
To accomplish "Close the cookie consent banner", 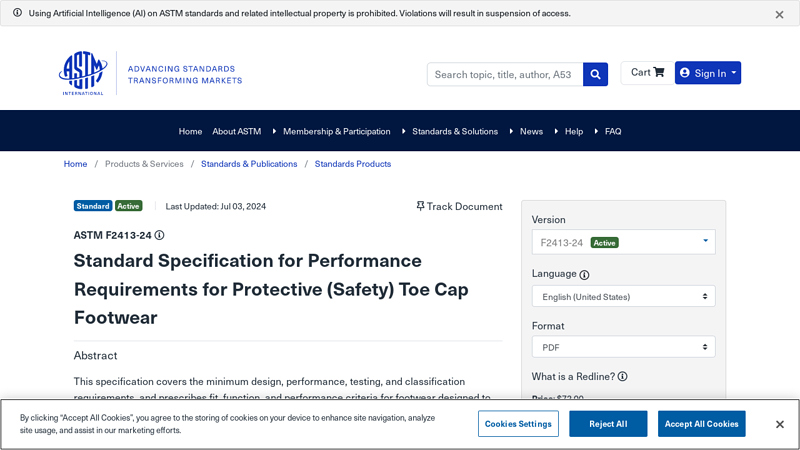I will [779, 424].
